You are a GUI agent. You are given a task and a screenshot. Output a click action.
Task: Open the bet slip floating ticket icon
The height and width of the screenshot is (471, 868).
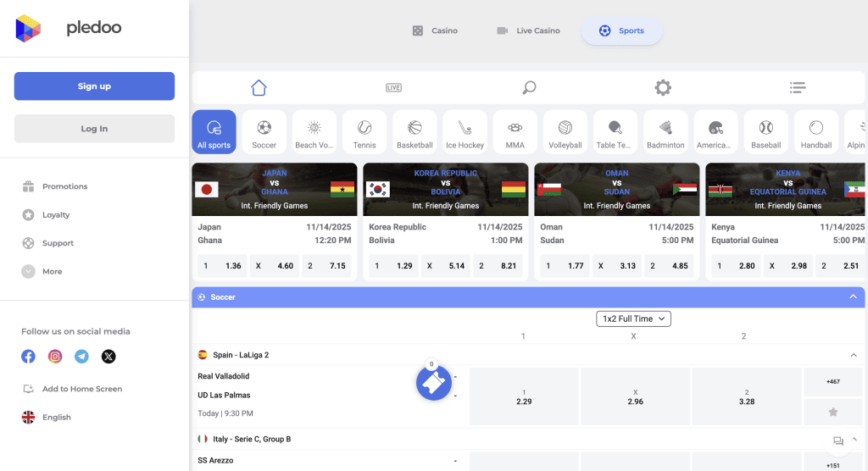433,384
